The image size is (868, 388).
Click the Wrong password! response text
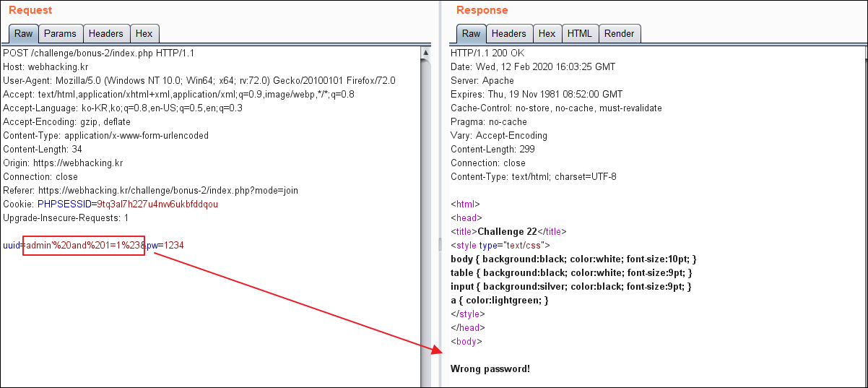490,369
